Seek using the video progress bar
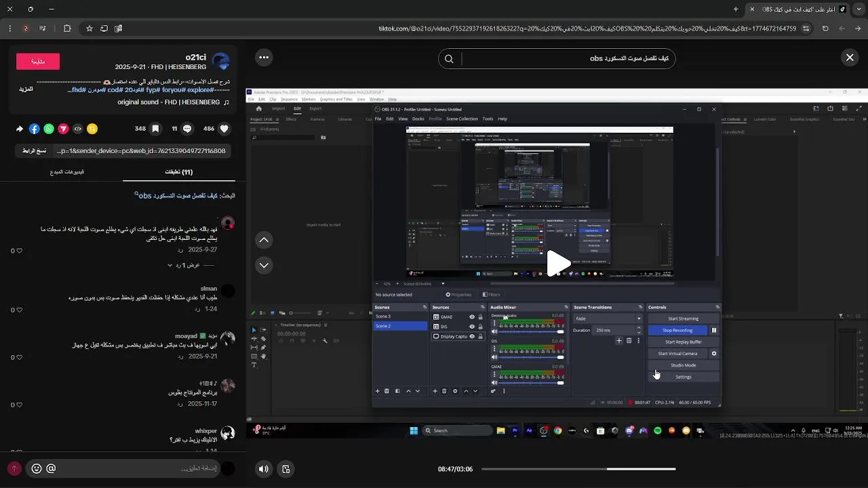This screenshot has height=488, width=868. [x=578, y=469]
